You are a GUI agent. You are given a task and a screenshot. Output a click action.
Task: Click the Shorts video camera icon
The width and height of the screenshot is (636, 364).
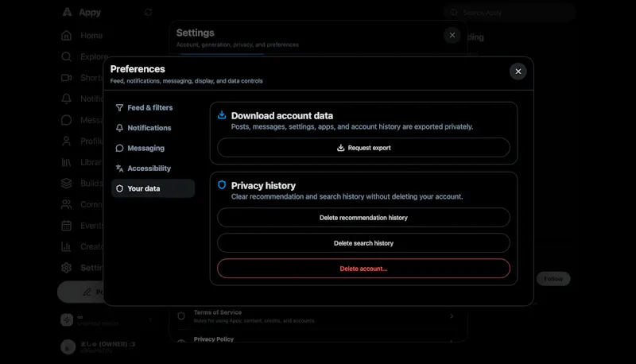pyautogui.click(x=67, y=78)
